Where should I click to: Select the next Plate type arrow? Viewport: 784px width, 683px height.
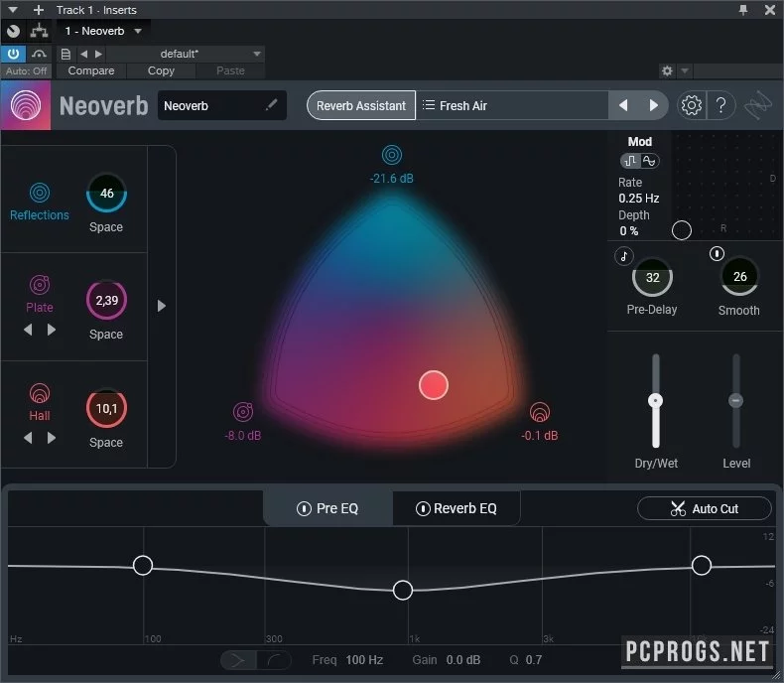(51, 330)
